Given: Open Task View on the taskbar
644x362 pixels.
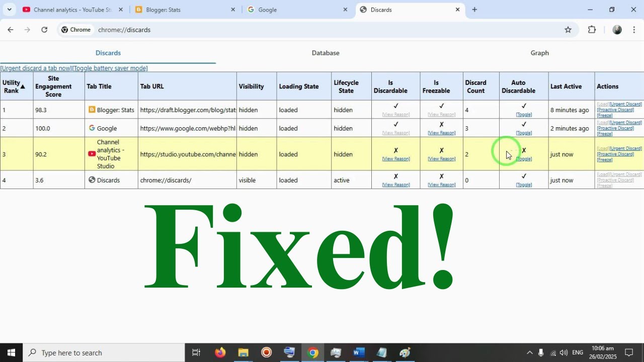Looking at the screenshot, I should (x=196, y=352).
